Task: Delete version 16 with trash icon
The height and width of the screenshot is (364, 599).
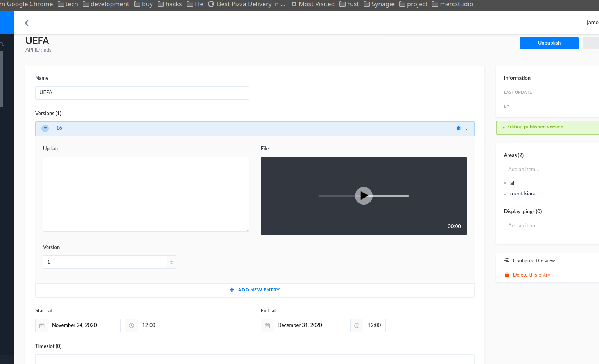Action: (459, 128)
